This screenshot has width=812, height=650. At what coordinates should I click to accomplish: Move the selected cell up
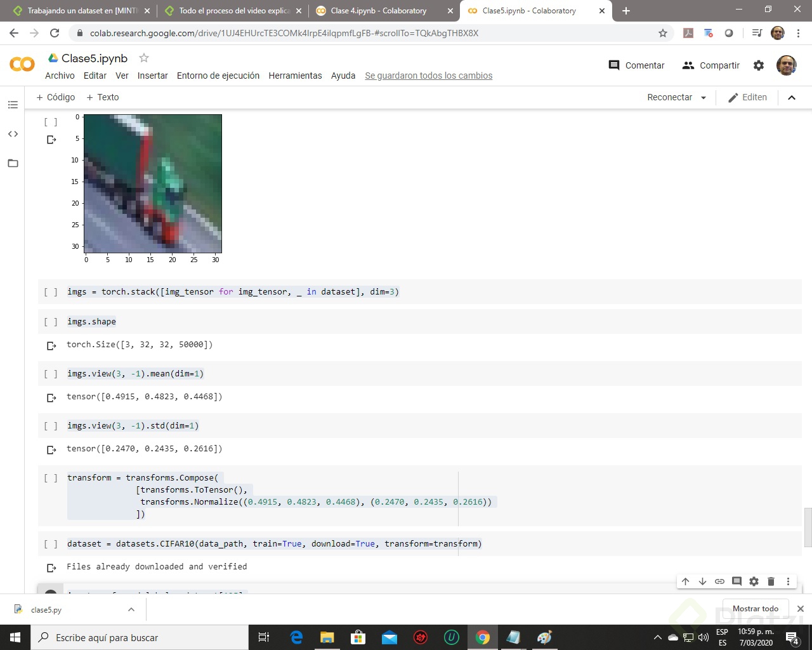pos(686,581)
